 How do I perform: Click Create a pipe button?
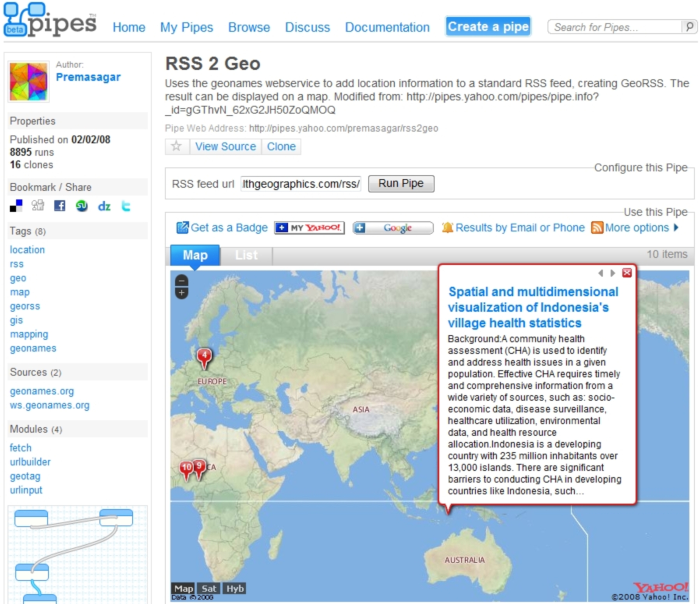click(488, 26)
